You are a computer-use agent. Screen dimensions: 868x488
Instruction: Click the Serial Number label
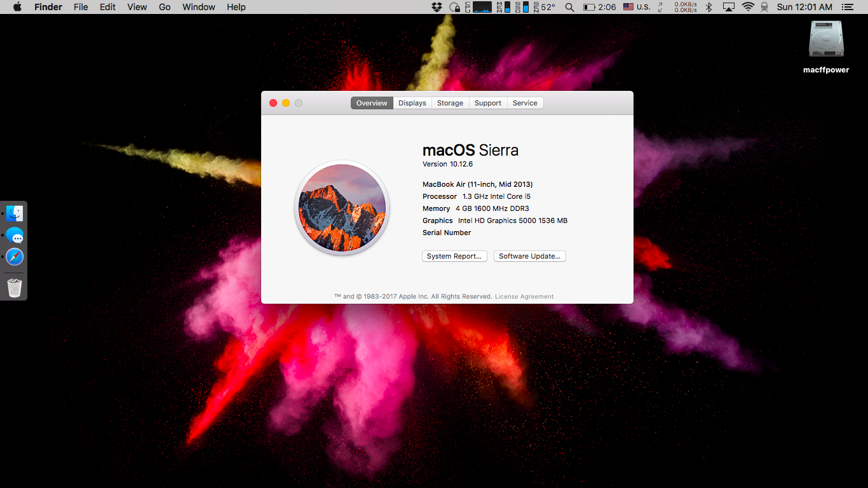tap(447, 233)
